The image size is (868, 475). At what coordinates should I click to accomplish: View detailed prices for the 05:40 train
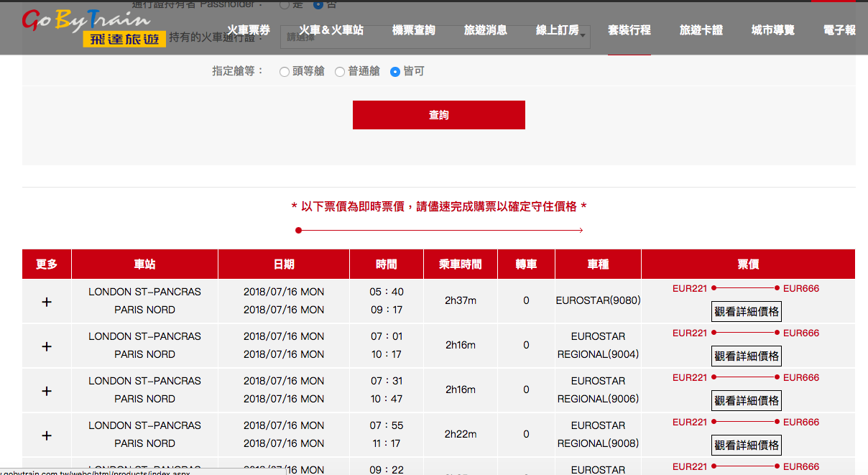[747, 312]
